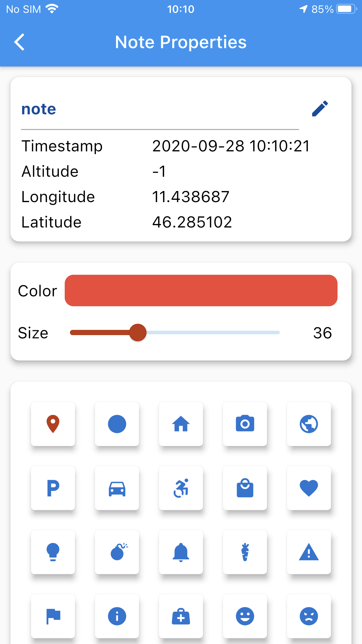Tap the note title text
The height and width of the screenshot is (644, 362).
[x=39, y=109]
